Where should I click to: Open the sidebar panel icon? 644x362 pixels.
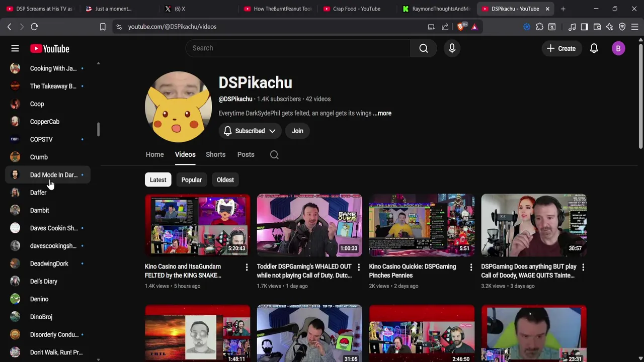click(584, 27)
